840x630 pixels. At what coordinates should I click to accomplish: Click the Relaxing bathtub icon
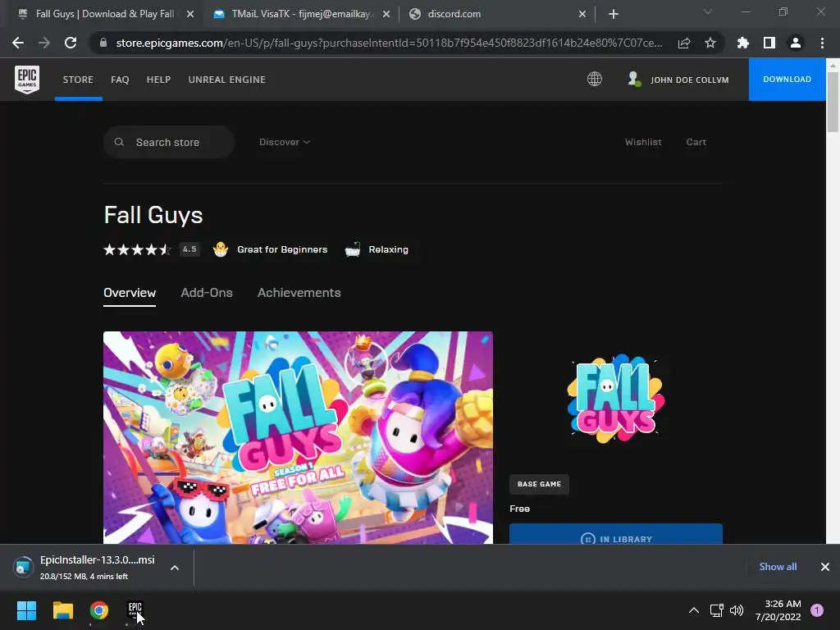point(353,249)
